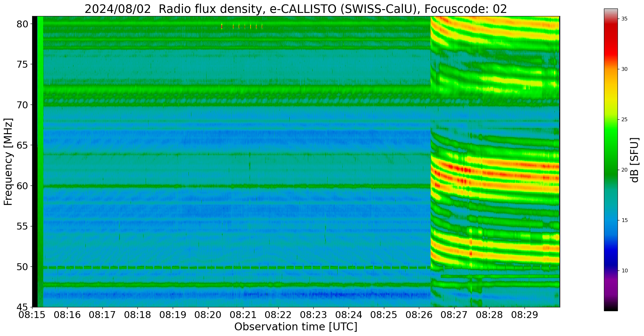The width and height of the screenshot is (644, 336).
Task: Click the colorbar tick label 10
Action: click(x=624, y=271)
